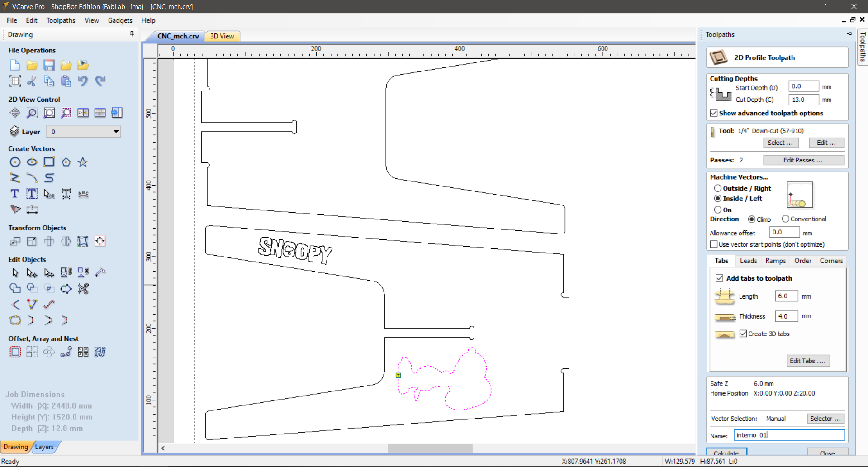Open the Help menu
The width and height of the screenshot is (868, 467).
pos(148,20)
